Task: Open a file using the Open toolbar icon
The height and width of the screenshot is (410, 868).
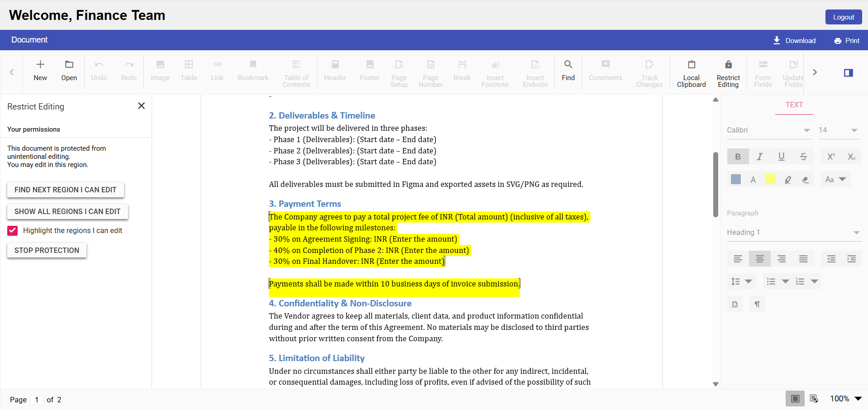Action: 69,71
